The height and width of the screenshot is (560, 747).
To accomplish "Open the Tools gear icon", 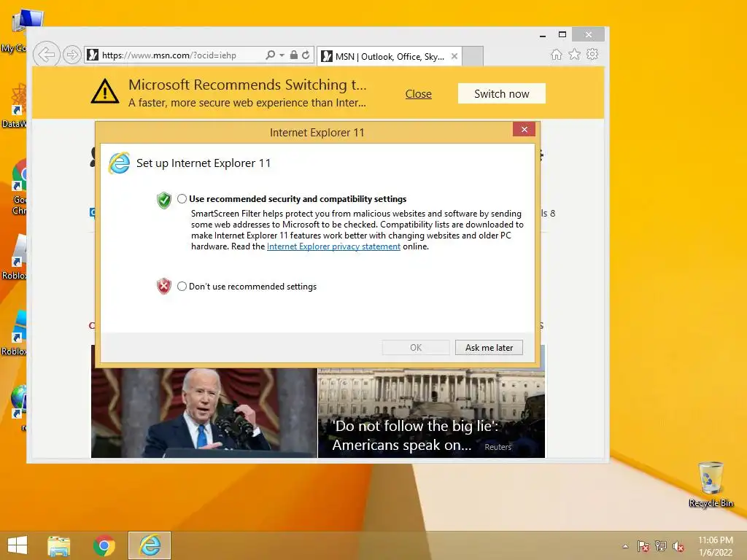I will tap(592, 55).
